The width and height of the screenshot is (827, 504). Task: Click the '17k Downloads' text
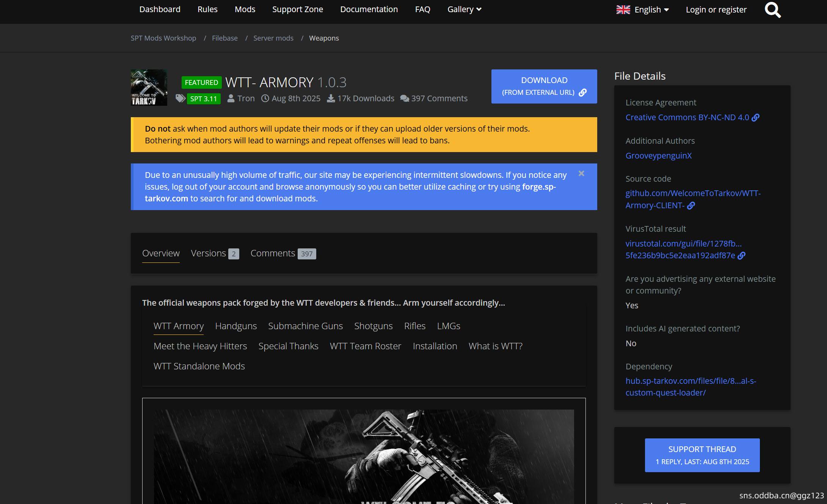tap(366, 99)
